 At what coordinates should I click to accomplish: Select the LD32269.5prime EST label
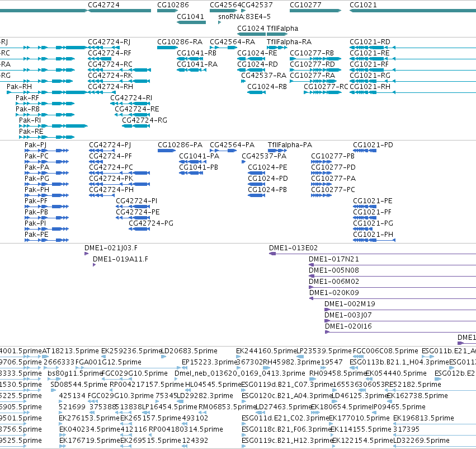(x=421, y=441)
